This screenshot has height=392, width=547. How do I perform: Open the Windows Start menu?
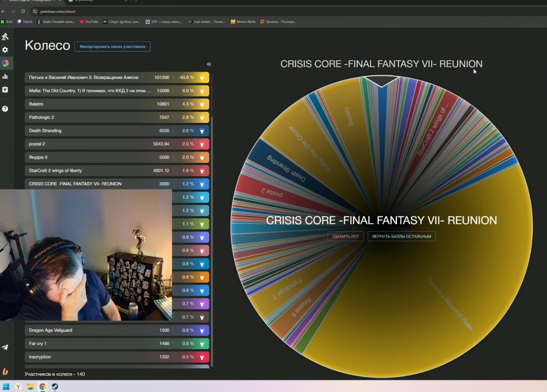click(6, 386)
